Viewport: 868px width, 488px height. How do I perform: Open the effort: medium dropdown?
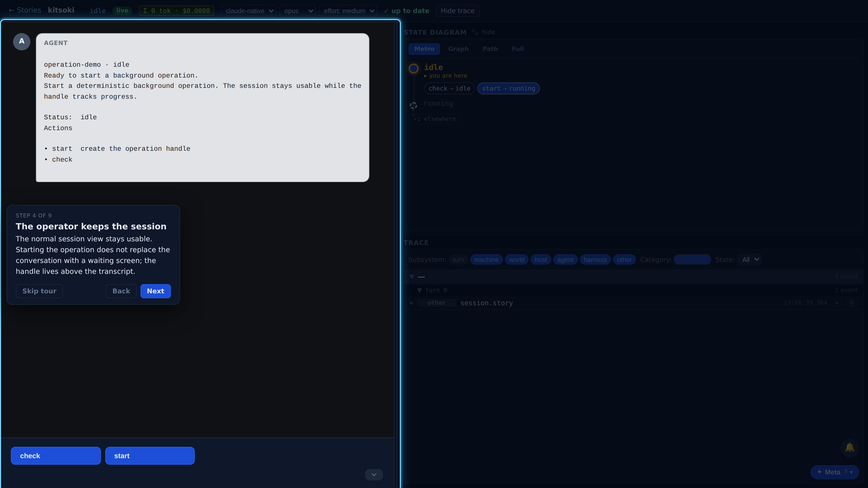(x=348, y=11)
